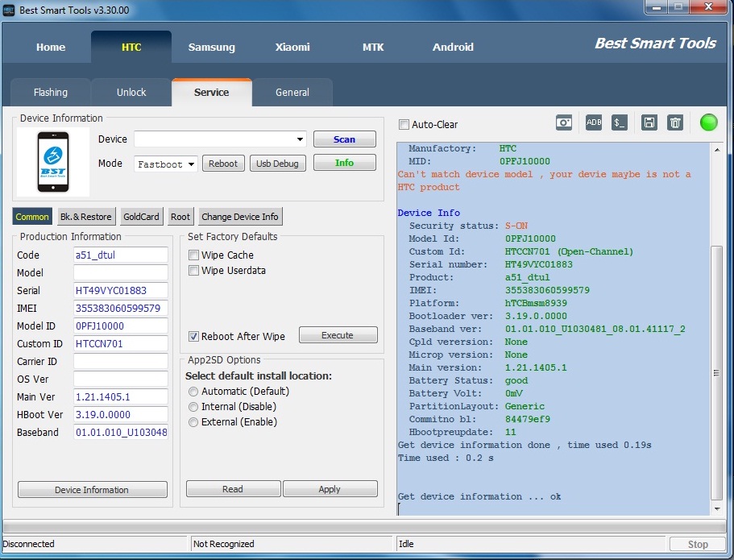Click the Usb Debug button

(x=277, y=164)
